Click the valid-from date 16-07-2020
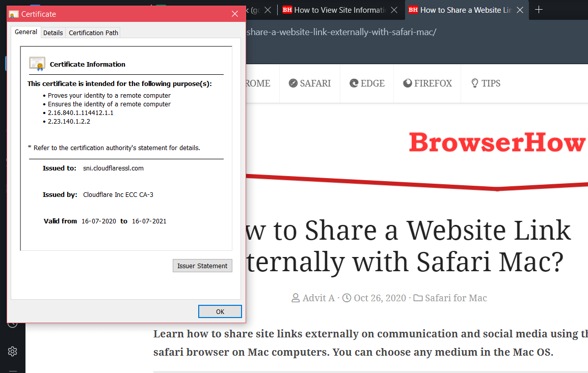The height and width of the screenshot is (373, 588). (x=99, y=221)
